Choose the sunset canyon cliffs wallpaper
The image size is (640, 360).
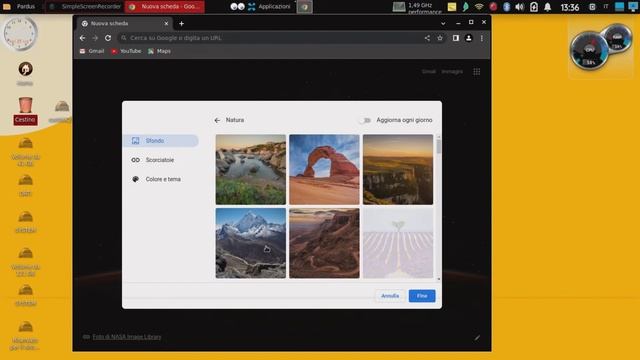pyautogui.click(x=398, y=169)
